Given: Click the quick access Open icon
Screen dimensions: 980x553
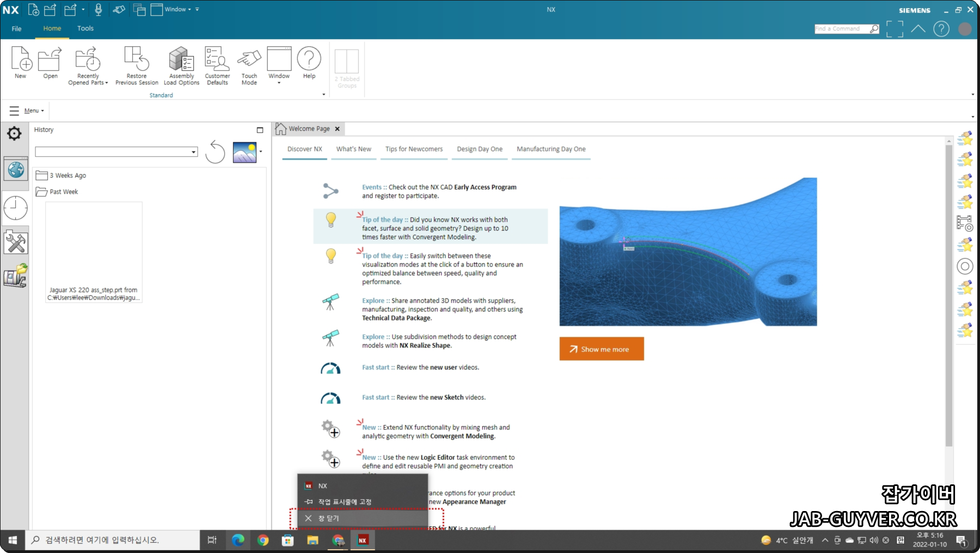Looking at the screenshot, I should 50,9.
